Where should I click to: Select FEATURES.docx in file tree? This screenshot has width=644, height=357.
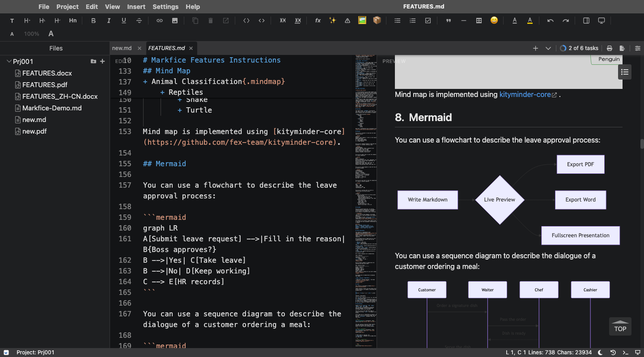(47, 73)
